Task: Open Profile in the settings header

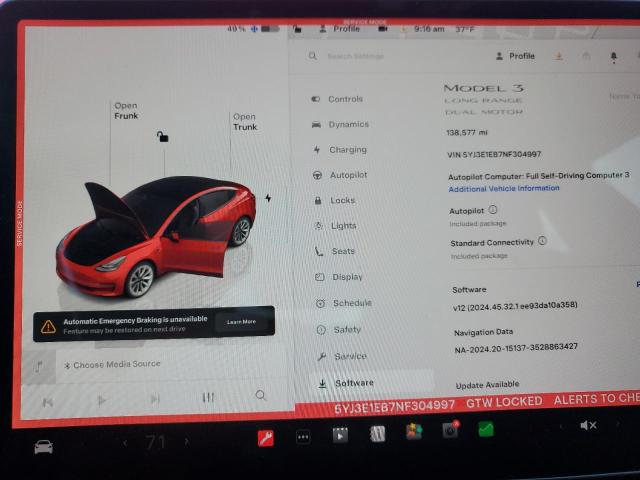Action: [515, 56]
